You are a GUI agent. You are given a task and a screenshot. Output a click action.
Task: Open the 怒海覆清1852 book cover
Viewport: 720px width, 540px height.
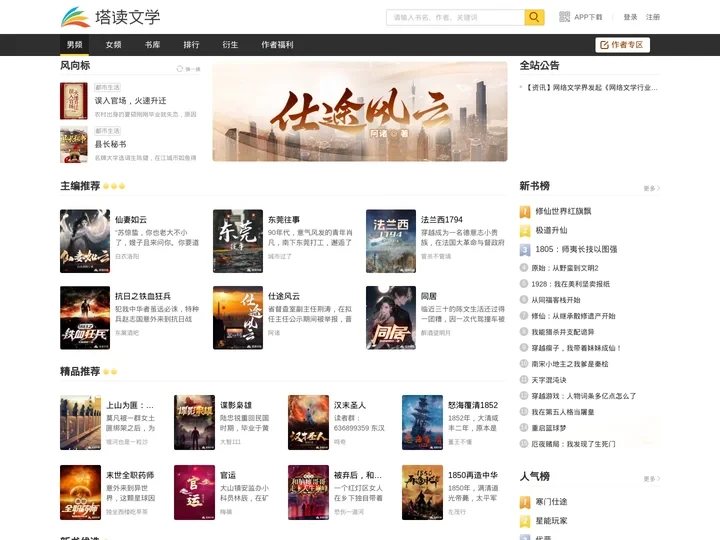[422, 422]
